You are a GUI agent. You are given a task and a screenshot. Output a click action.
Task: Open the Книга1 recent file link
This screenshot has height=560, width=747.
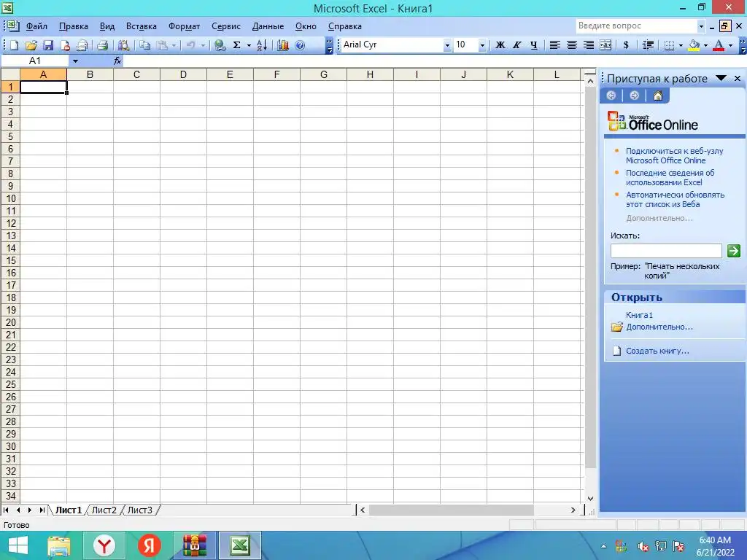click(639, 315)
